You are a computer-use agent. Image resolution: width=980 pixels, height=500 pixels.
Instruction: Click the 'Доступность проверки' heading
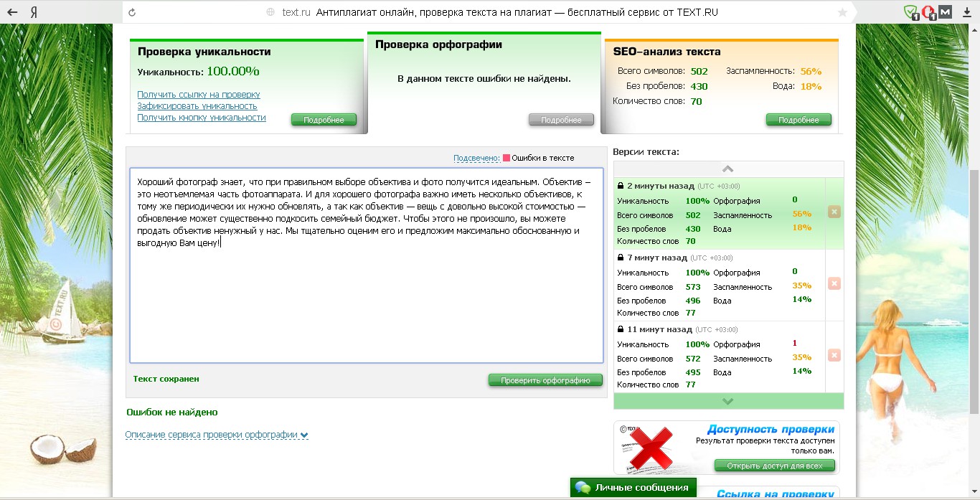tap(771, 429)
